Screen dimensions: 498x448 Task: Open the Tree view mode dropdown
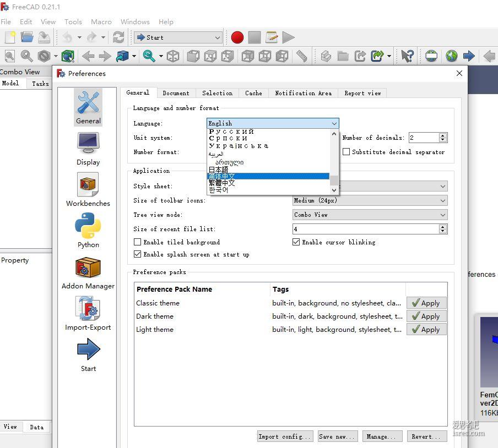pyautogui.click(x=370, y=215)
